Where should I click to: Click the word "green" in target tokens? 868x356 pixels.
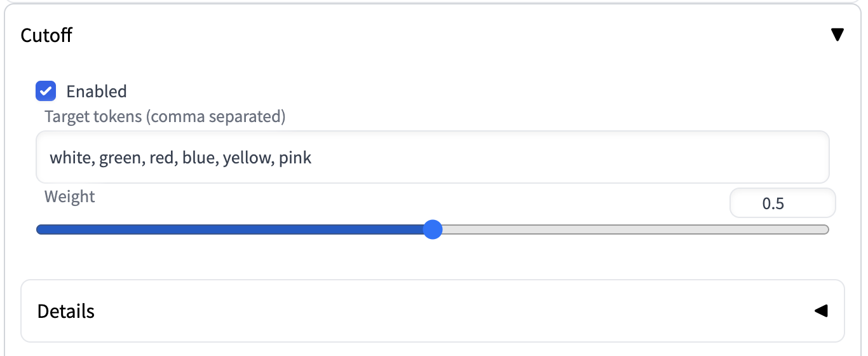(x=120, y=157)
